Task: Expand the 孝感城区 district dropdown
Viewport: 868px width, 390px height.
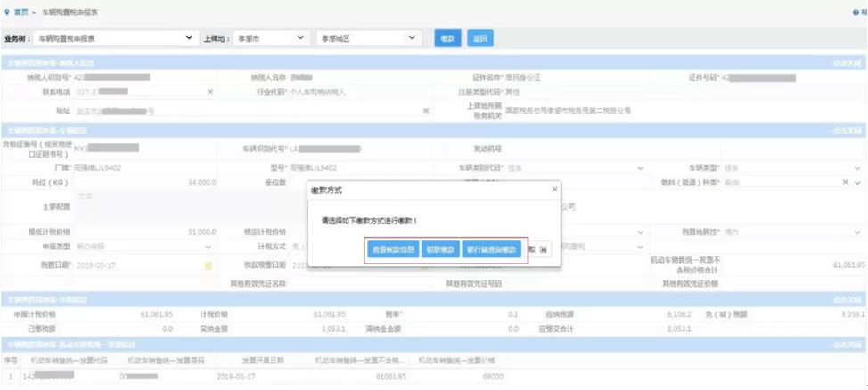Action: tap(368, 38)
